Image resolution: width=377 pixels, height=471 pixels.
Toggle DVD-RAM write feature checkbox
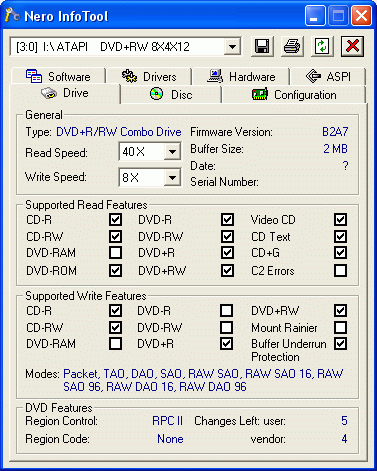(x=115, y=343)
